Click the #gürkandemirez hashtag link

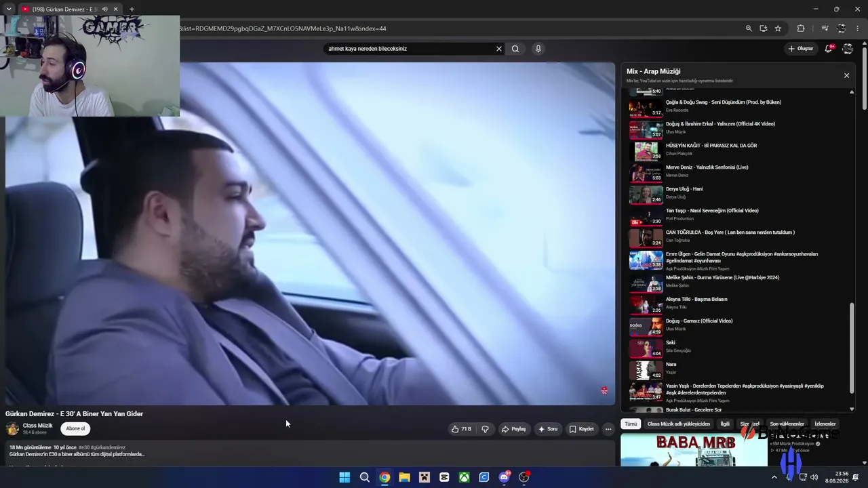coord(108,448)
